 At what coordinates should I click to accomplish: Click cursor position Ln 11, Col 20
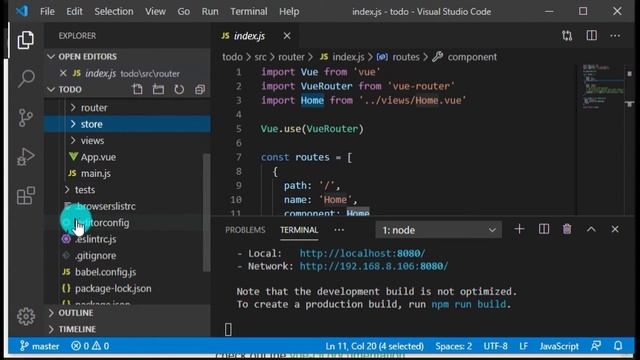(x=374, y=346)
